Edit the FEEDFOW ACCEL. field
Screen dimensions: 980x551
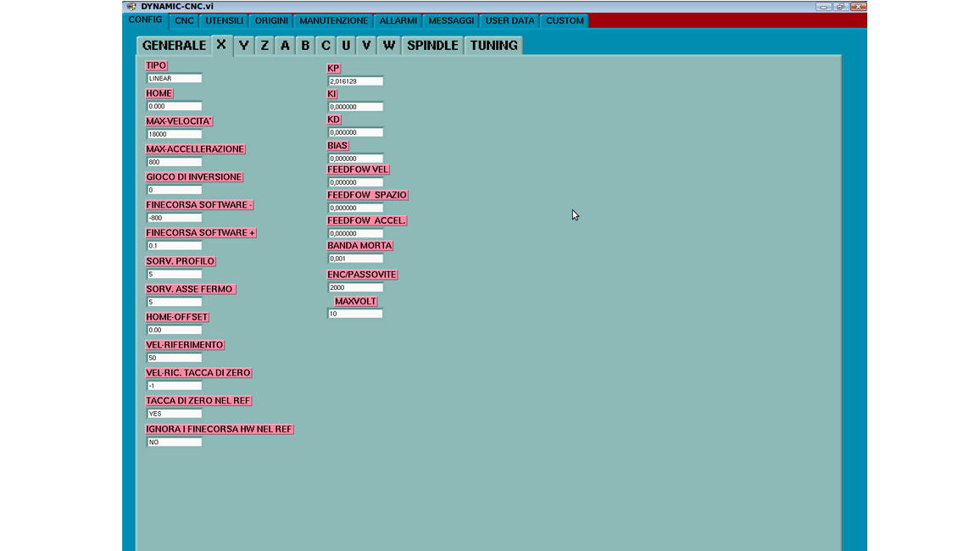[355, 234]
